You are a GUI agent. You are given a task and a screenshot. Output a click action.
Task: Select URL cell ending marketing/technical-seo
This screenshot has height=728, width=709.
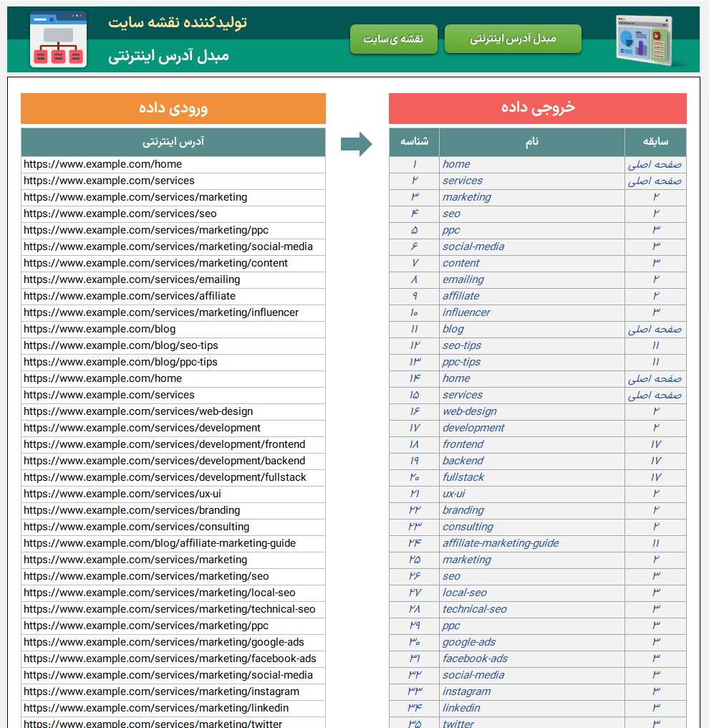(173, 610)
